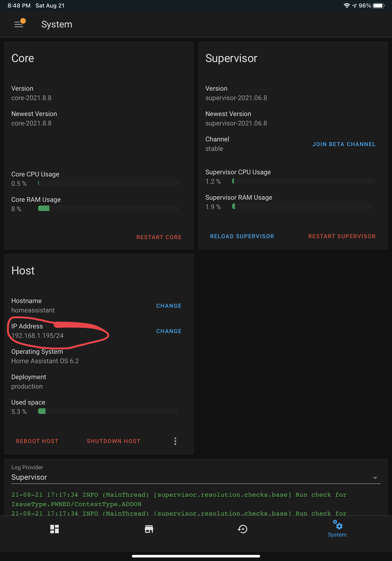
Task: Click the orange notification badge
Action: click(x=23, y=21)
